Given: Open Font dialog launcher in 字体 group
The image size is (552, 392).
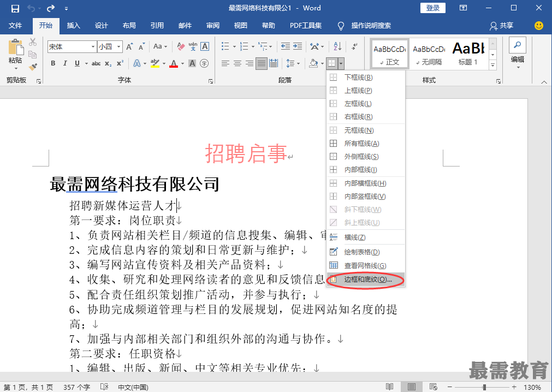Looking at the screenshot, I should (211, 81).
